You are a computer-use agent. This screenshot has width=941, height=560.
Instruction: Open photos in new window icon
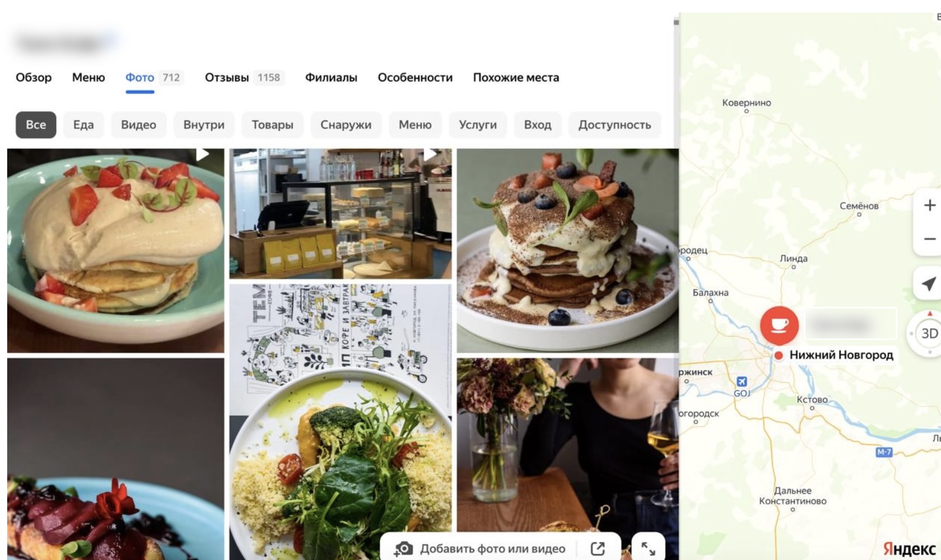[597, 549]
